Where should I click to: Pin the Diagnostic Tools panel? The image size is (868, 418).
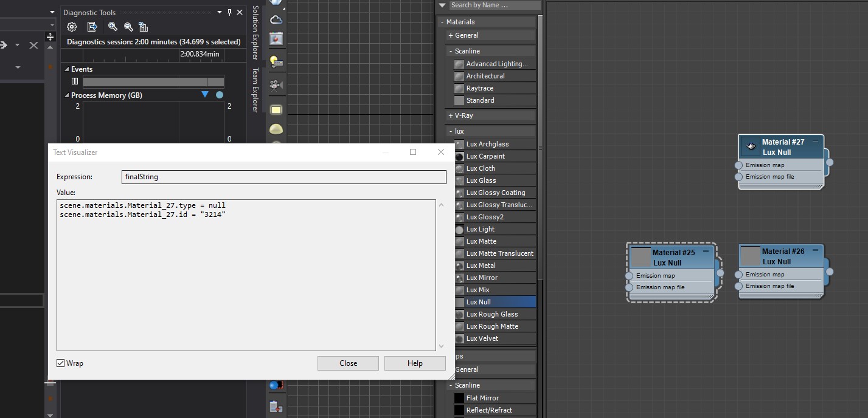coord(229,12)
